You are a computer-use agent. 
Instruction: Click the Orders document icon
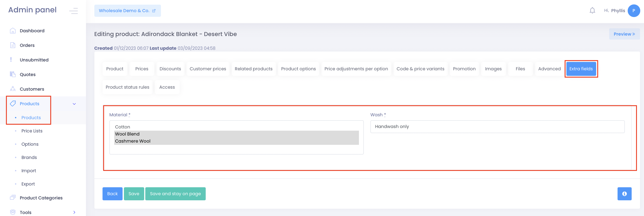coord(13,45)
